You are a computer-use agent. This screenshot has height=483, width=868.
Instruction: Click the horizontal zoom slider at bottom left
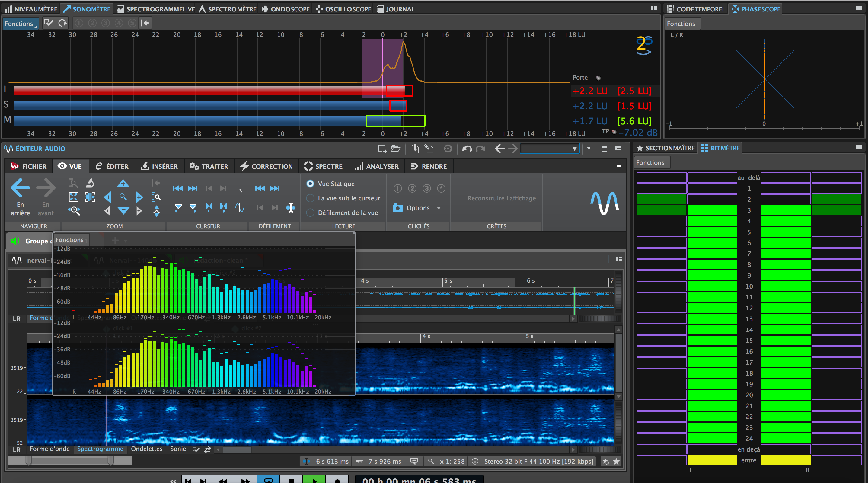point(71,461)
